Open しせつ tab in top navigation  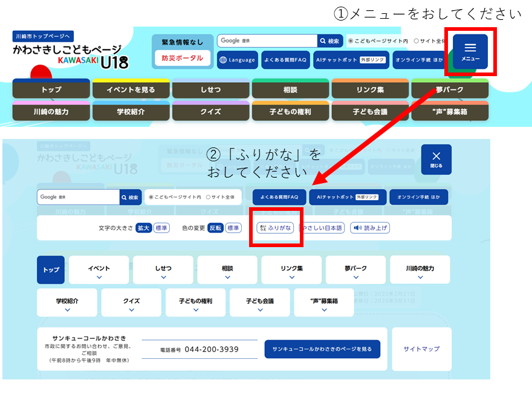[211, 89]
